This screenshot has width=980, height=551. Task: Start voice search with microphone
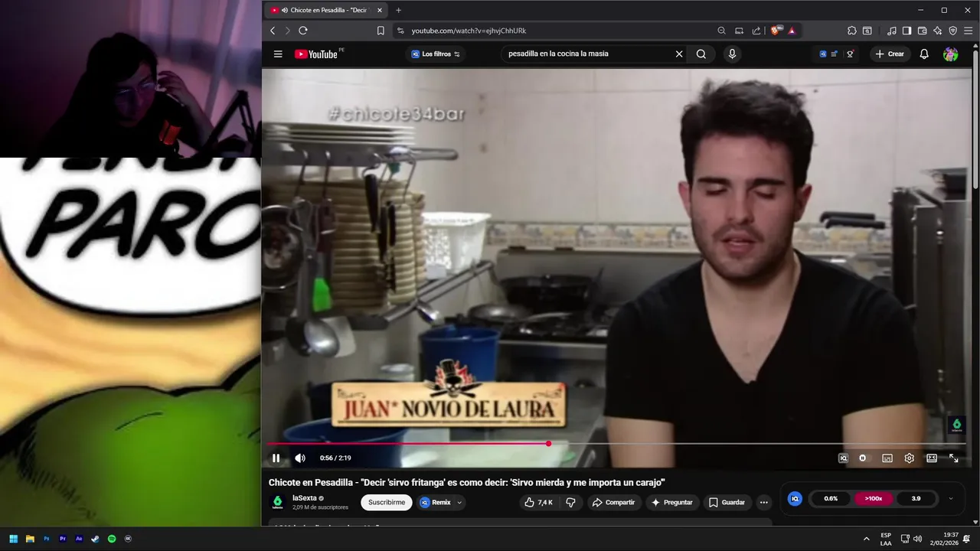pos(732,54)
